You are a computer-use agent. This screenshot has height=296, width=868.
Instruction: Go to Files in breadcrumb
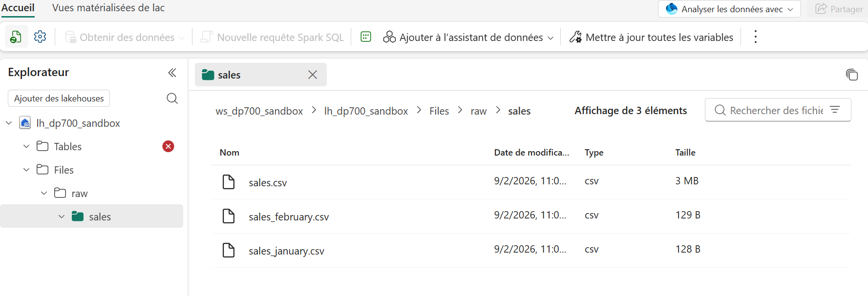(x=439, y=111)
